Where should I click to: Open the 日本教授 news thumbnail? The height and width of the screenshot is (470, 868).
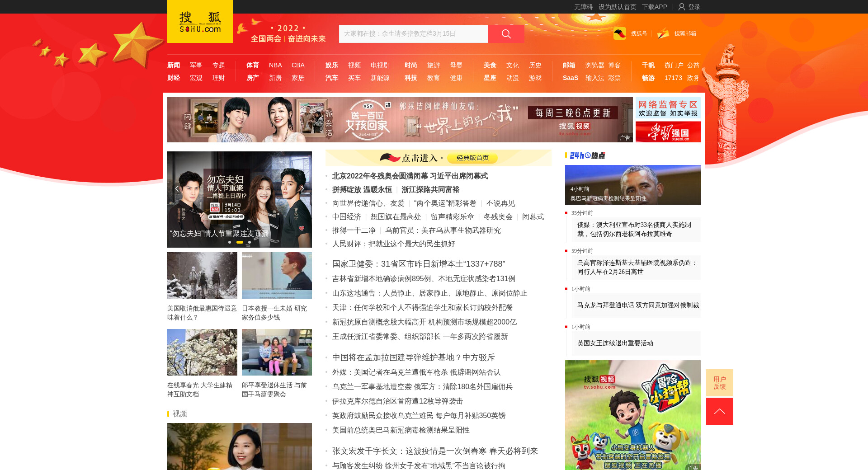[x=277, y=275]
